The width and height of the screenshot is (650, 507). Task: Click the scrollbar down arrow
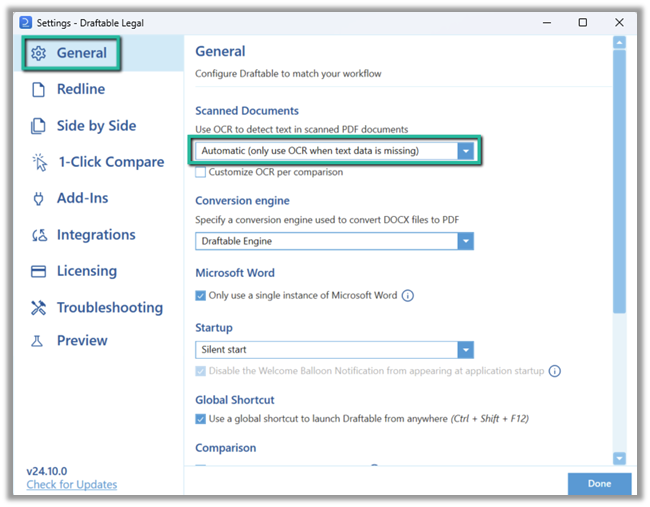click(x=619, y=458)
